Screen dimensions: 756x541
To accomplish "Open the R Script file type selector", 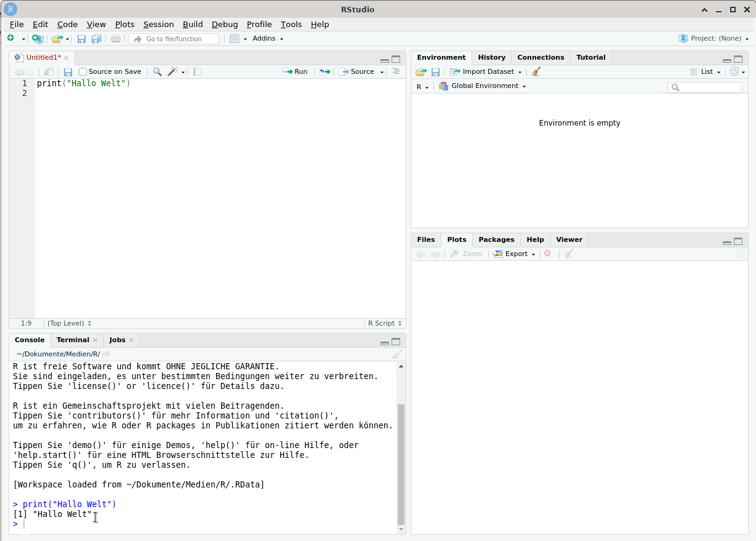I will pos(385,323).
